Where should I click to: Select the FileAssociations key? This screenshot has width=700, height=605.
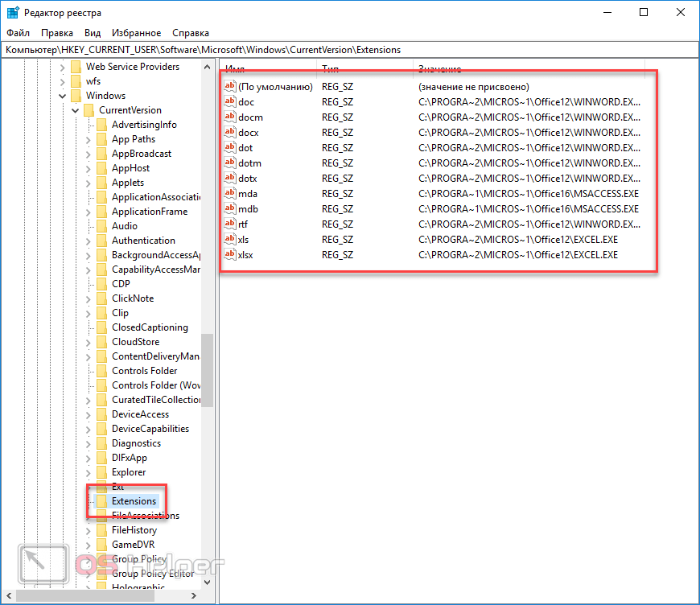click(145, 516)
